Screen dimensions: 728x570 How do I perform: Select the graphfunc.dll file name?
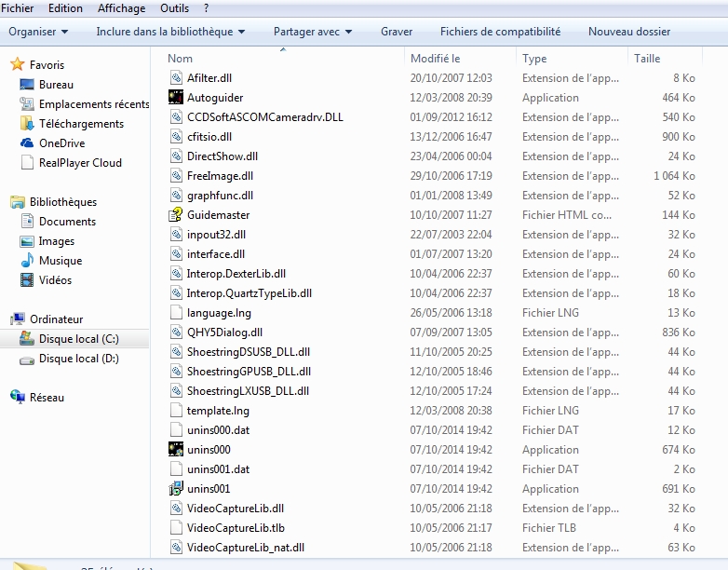point(220,195)
